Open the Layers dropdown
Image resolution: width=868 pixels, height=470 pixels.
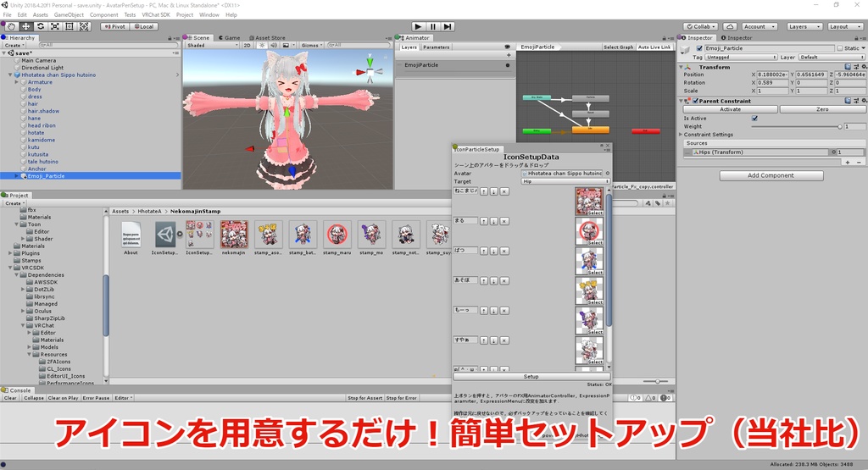click(x=804, y=26)
